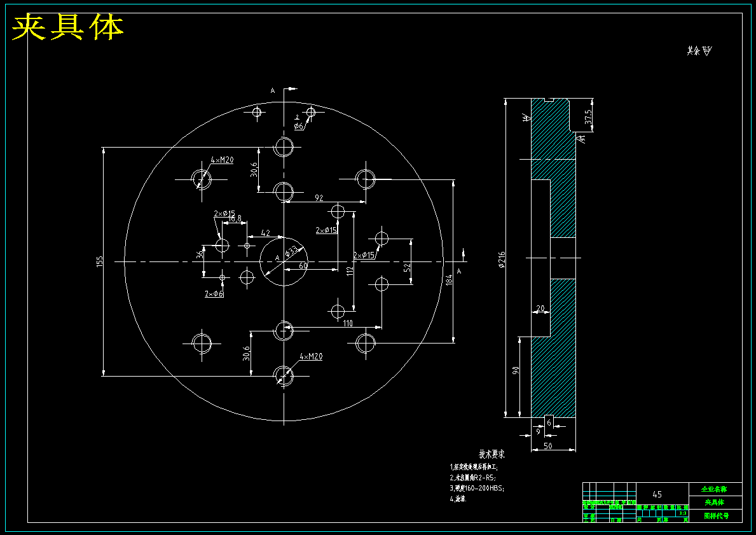756x535 pixels.
Task: Pick the 155 vertical dimension text
Action: [x=100, y=261]
